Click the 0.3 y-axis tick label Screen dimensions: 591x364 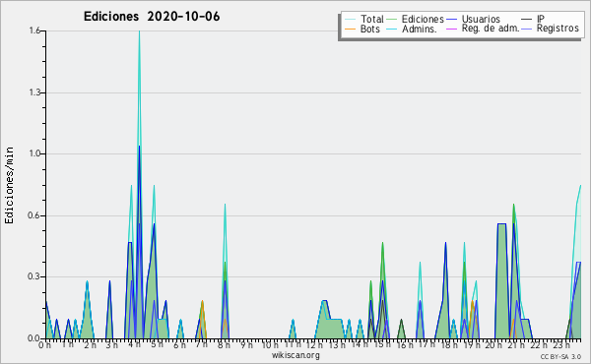coord(34,276)
